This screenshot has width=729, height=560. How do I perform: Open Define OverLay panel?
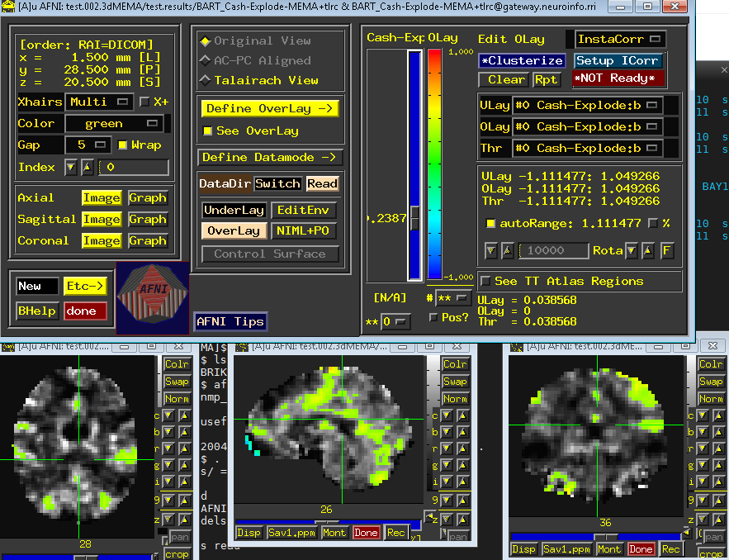pos(270,109)
